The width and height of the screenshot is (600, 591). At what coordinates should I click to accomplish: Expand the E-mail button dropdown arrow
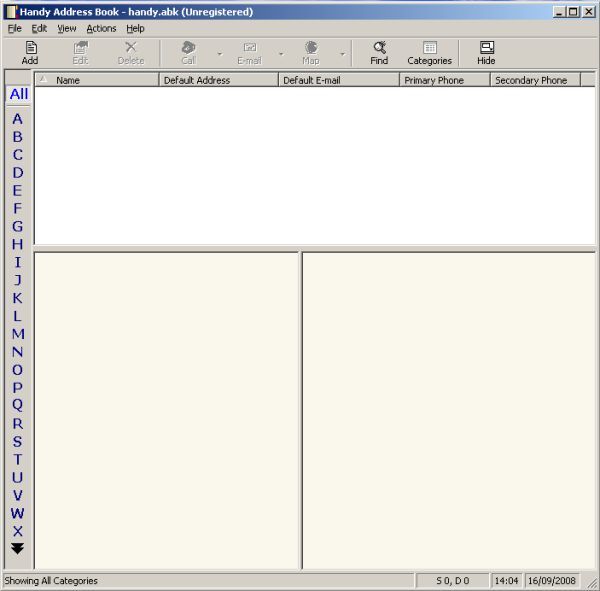pos(281,54)
